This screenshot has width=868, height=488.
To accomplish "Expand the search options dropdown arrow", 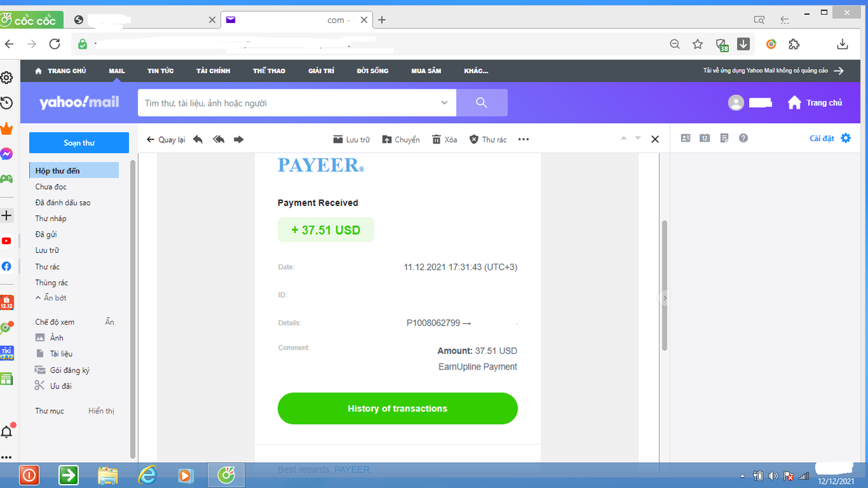I will coord(444,103).
